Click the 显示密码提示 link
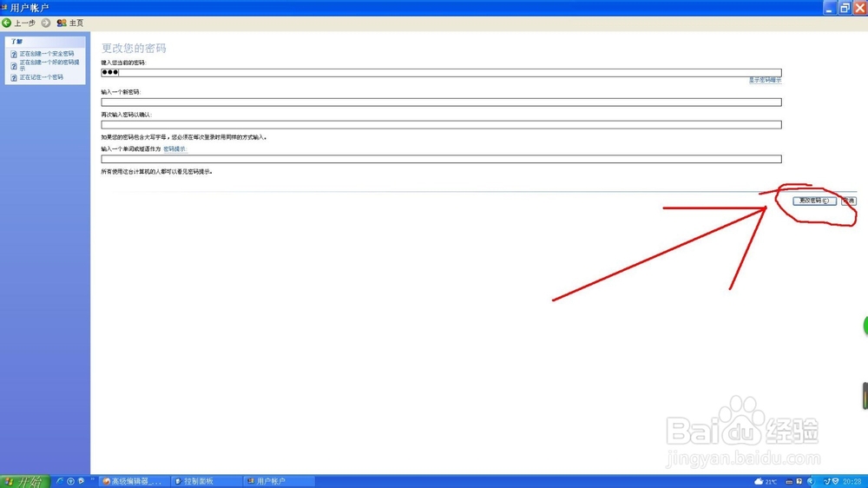The image size is (868, 488). pyautogui.click(x=765, y=80)
